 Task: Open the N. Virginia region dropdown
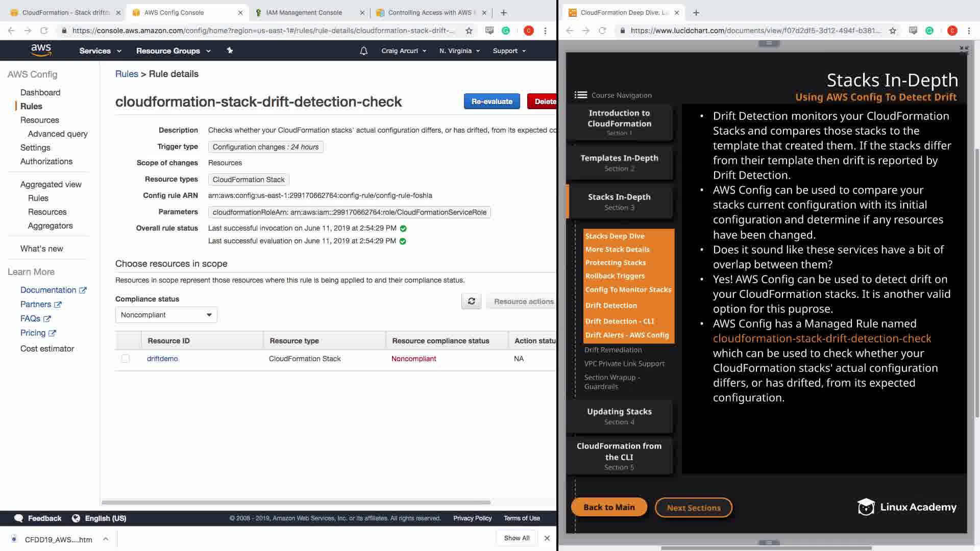[459, 51]
